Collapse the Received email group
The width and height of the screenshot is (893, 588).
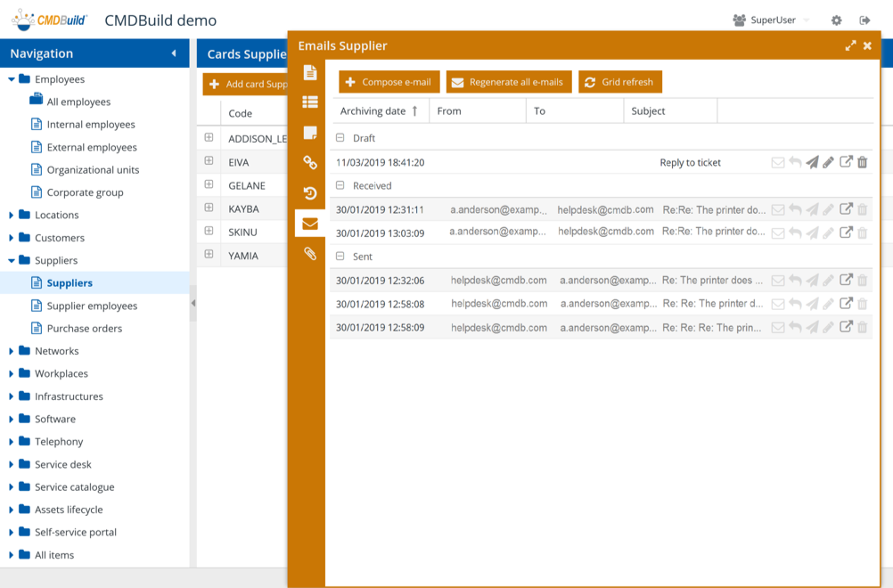coord(340,185)
